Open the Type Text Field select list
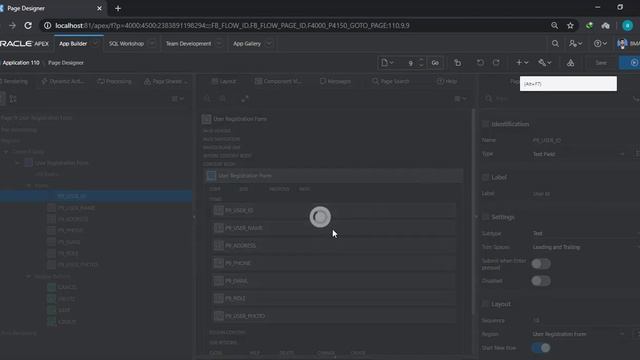640x360 pixels. pyautogui.click(x=579, y=154)
